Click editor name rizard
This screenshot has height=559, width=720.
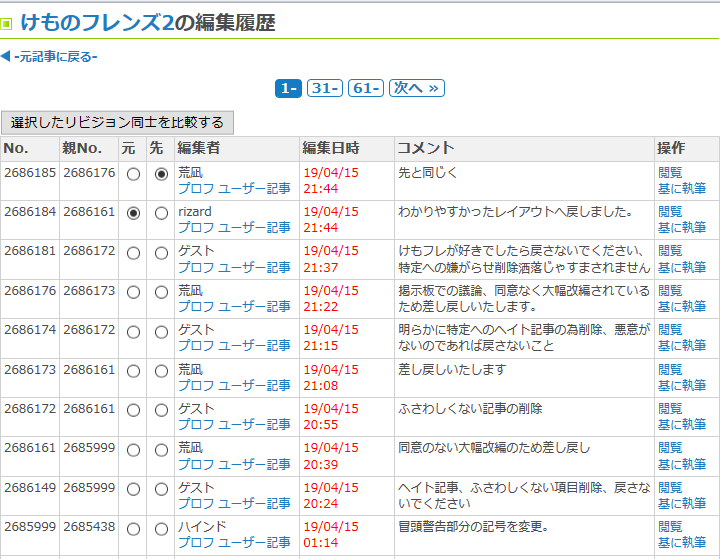tap(195, 212)
